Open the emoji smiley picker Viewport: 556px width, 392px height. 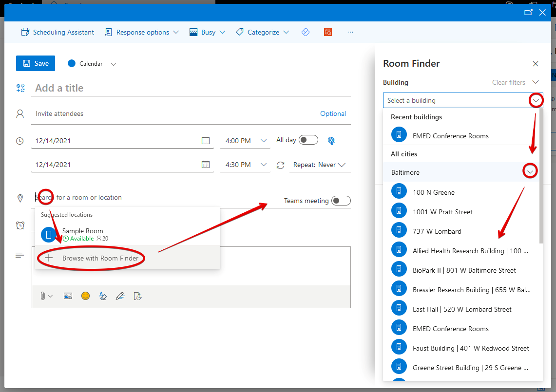(85, 296)
